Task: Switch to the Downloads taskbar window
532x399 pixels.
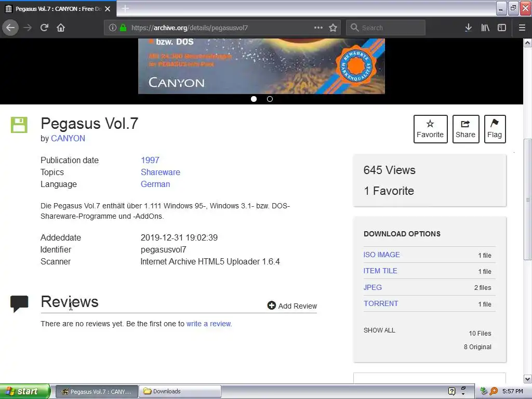Action: click(180, 392)
